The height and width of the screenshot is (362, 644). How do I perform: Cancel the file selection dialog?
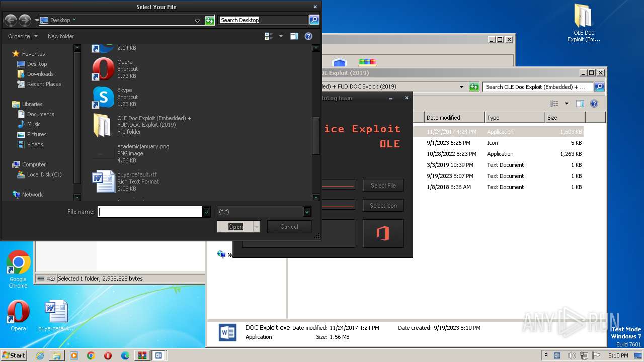289,227
